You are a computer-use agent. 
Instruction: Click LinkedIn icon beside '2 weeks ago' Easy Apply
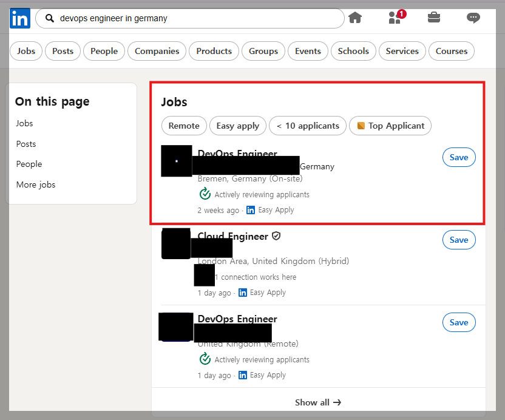251,210
